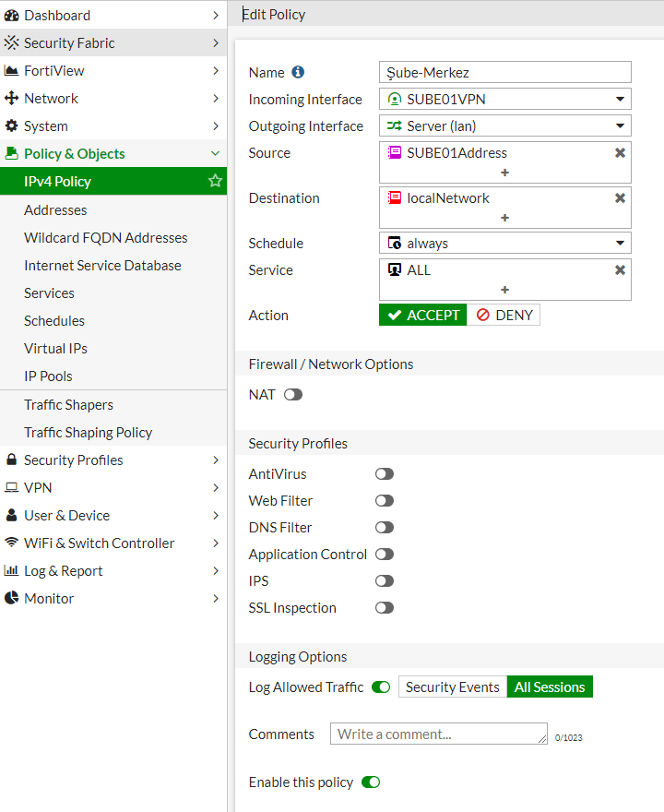664x812 pixels.
Task: Toggle the NAT switch
Action: click(293, 395)
